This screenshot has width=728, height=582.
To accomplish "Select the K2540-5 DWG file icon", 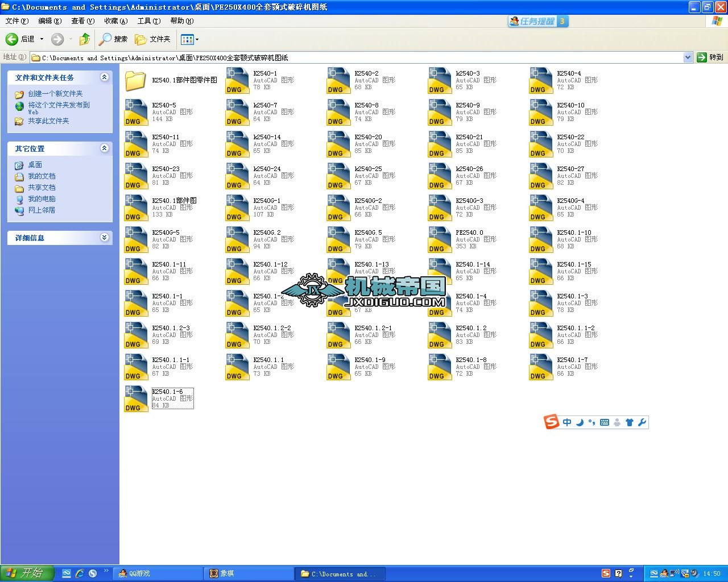I will pos(136,113).
